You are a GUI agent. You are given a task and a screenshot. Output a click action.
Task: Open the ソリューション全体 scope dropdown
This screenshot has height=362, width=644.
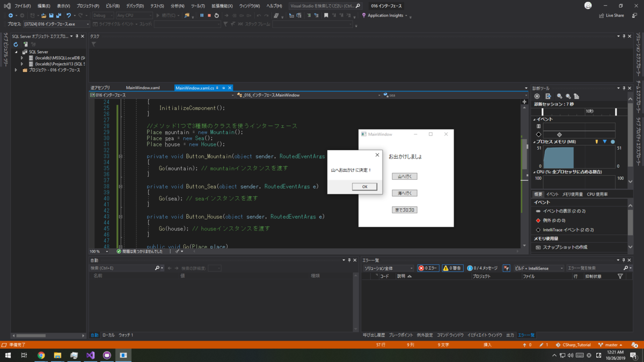click(x=389, y=268)
